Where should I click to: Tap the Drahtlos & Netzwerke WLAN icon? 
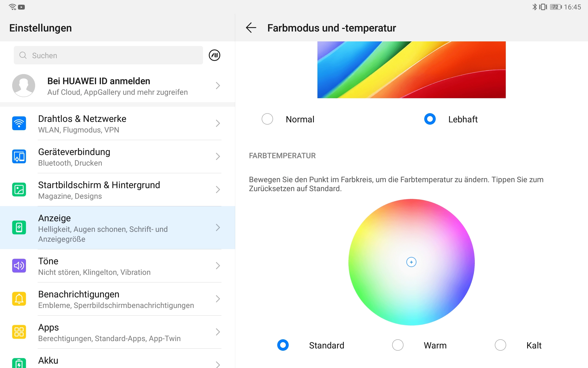pos(19,124)
